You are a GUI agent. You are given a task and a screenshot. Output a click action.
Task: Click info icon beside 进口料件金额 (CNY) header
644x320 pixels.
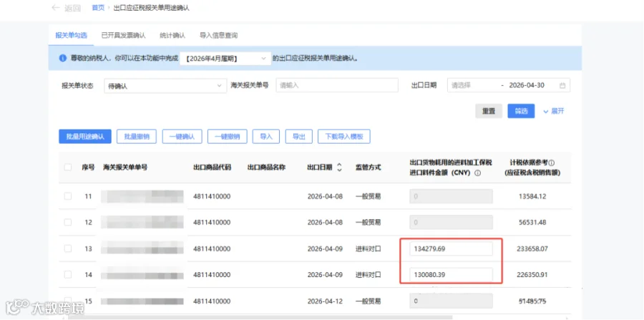coord(477,173)
